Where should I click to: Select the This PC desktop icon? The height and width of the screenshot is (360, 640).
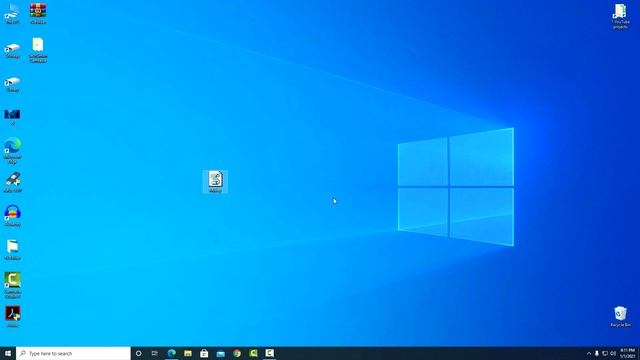pos(12,13)
